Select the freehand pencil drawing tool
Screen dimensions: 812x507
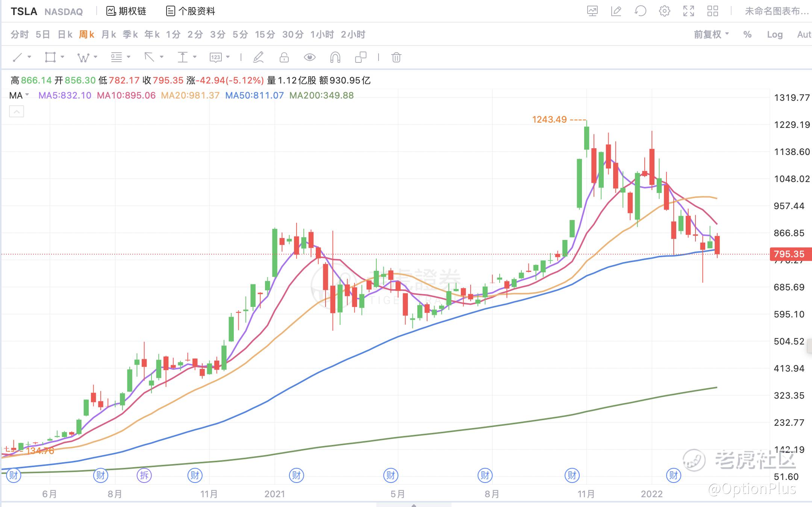click(258, 58)
